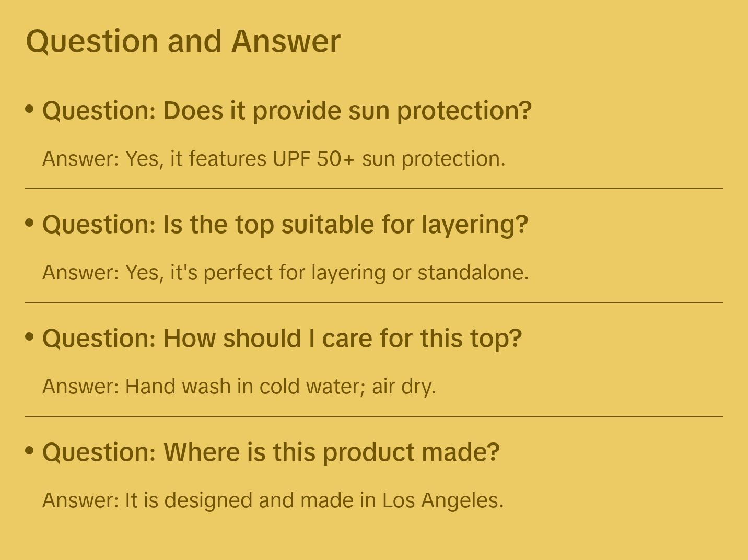Click the word "standalone" in the second answer
The image size is (748, 560).
click(x=472, y=273)
